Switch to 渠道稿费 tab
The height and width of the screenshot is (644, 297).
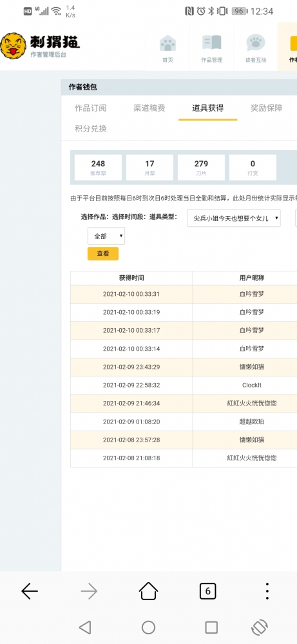[149, 108]
